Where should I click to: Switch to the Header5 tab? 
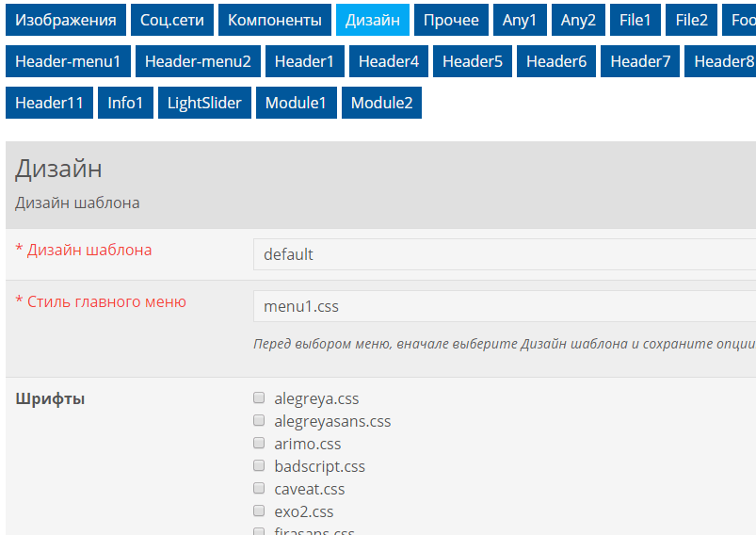click(x=473, y=61)
